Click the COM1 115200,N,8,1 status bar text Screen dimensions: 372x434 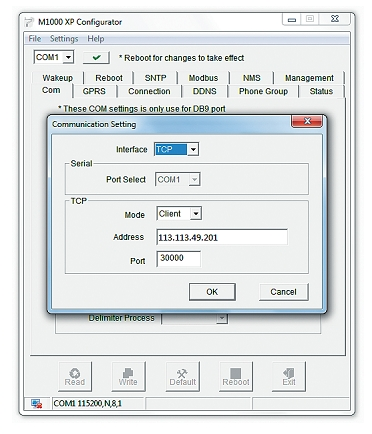click(x=88, y=404)
